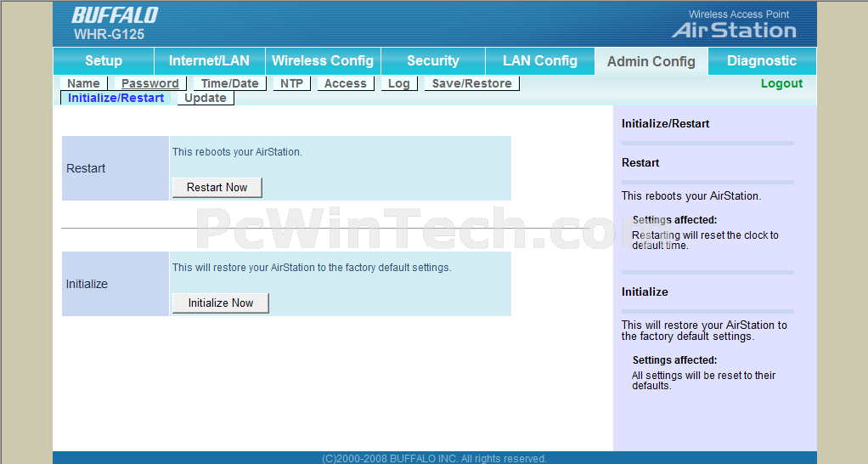The image size is (868, 464).
Task: Click 'All settings will be reset' help text
Action: (x=703, y=381)
